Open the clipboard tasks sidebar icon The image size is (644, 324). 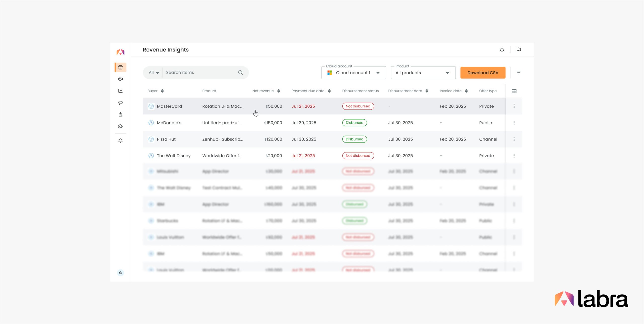click(x=120, y=114)
